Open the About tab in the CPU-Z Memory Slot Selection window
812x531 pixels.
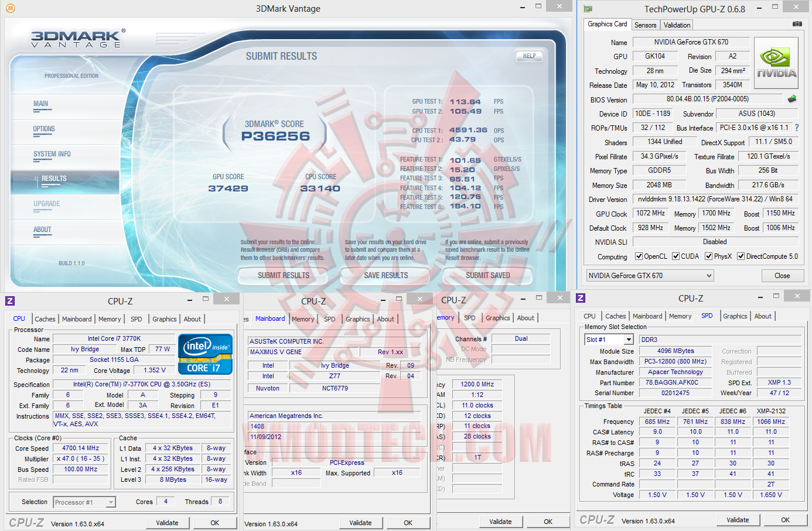[x=763, y=316]
